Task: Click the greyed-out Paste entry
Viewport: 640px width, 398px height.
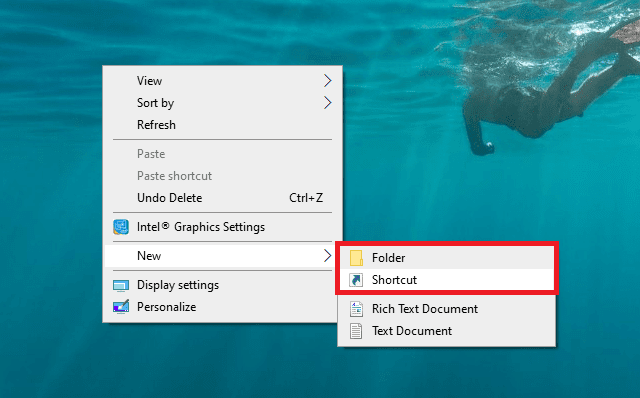Action: click(x=222, y=154)
